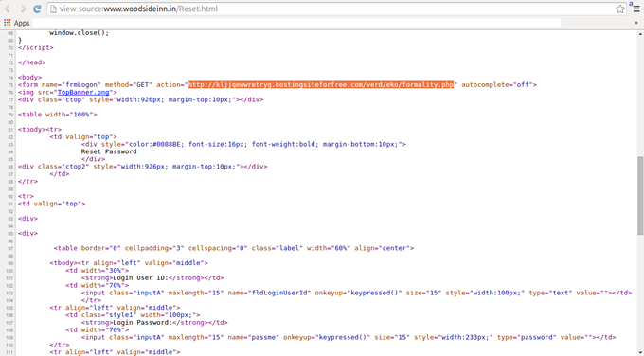This screenshot has height=356, width=644.
Task: Click the <tbody><tr align="left"> line 99
Action: 129,263
